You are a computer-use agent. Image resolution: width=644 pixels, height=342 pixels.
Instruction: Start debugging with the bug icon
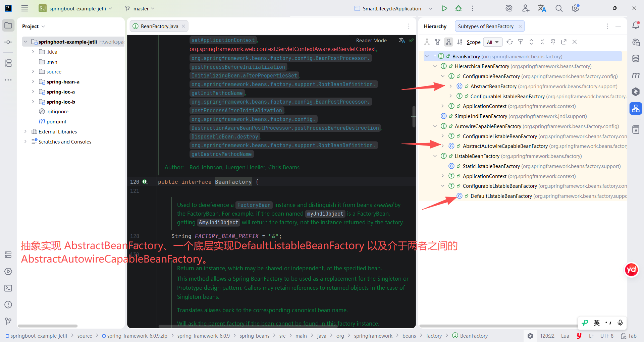click(459, 8)
